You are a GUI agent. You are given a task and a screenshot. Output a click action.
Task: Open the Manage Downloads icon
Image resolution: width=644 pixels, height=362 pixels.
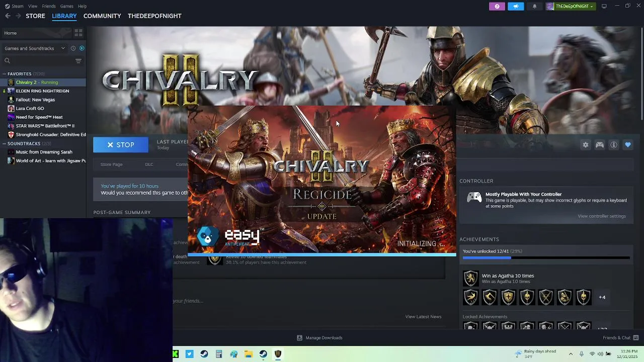click(x=299, y=338)
